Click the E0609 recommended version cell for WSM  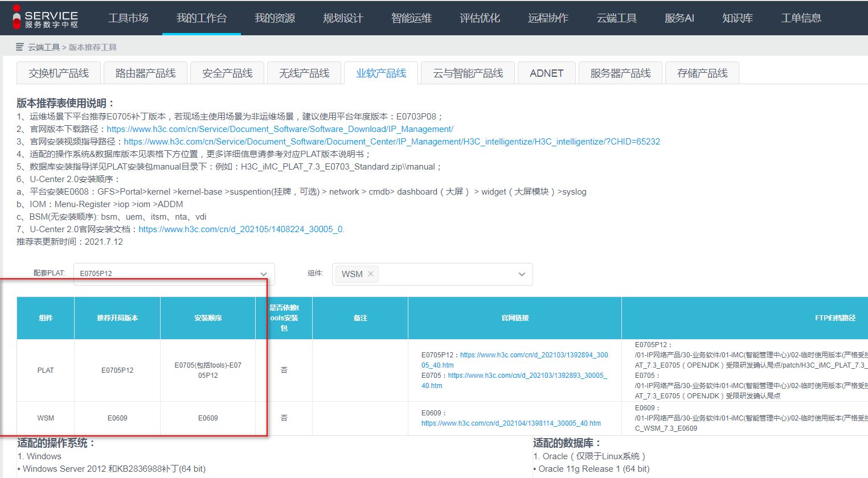point(117,418)
